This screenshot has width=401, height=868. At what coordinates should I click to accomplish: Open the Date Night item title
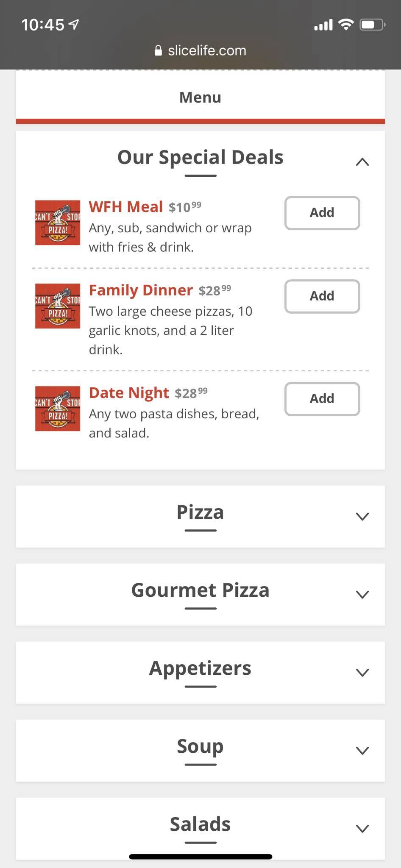(129, 393)
